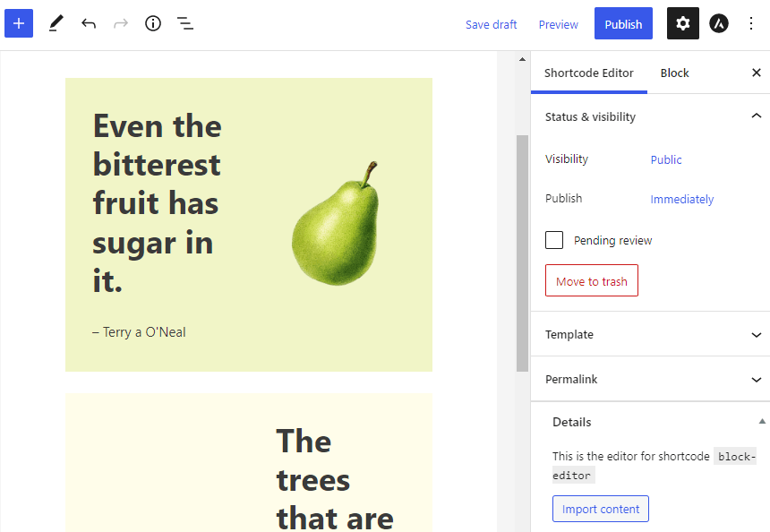Enable the Pending review checkbox
The image size is (770, 532).
pos(554,240)
